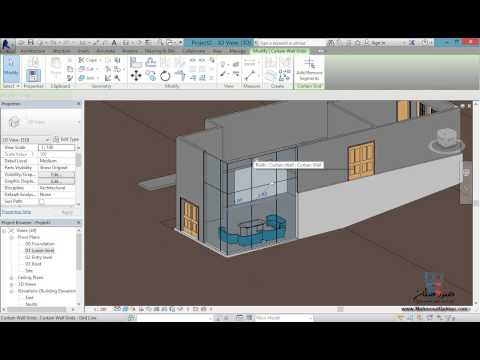Select the orange door on the long wall
Image resolution: width=480 pixels, height=360 pixels.
coord(361,161)
